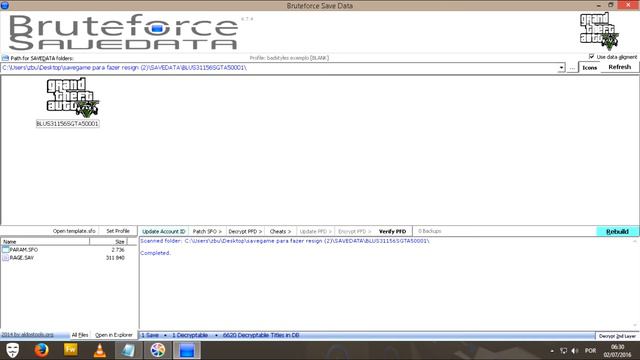This screenshot has width=640, height=360.
Task: Click Open template.sfo
Action: 74,231
